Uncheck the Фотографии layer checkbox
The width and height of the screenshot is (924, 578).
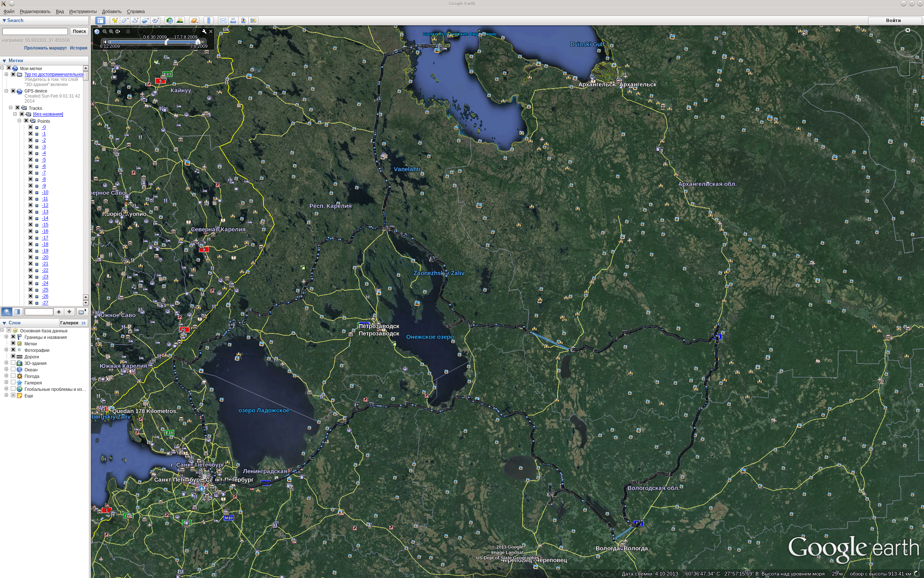point(13,350)
